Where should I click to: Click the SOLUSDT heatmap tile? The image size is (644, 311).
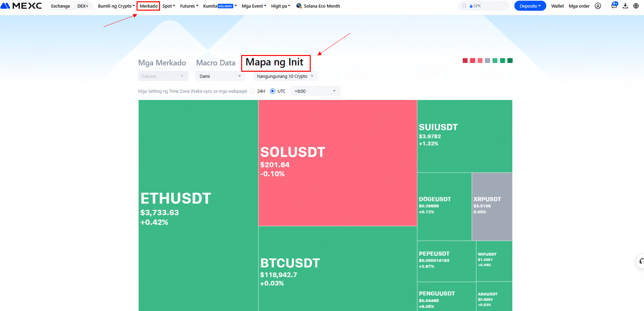[x=337, y=163]
